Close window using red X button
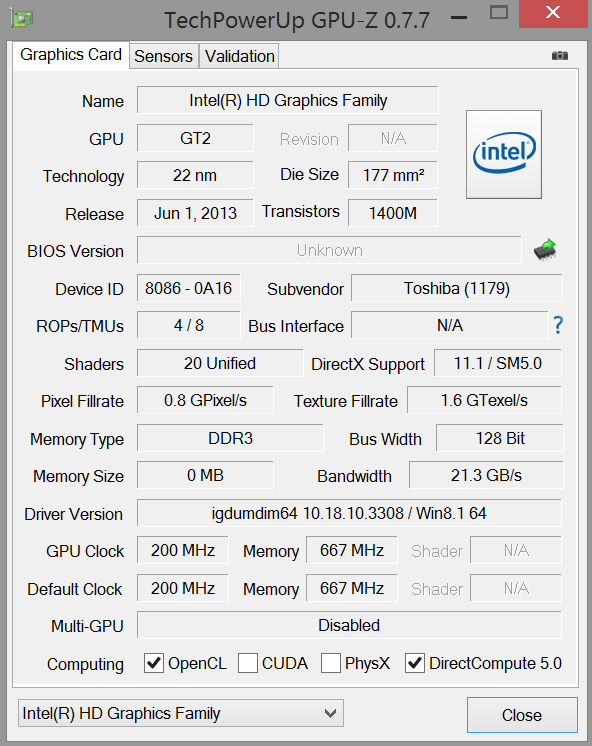Screen dimensions: 592x746 (x=553, y=14)
